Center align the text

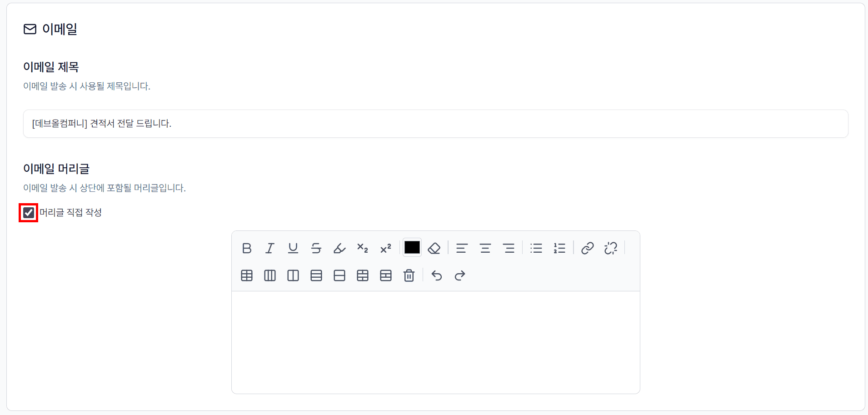point(485,248)
